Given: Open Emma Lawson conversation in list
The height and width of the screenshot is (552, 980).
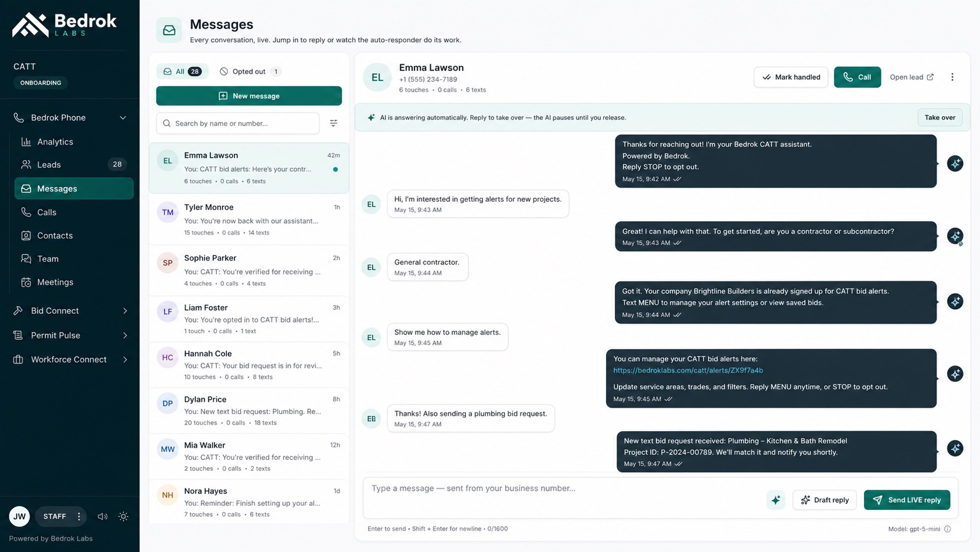Looking at the screenshot, I should (249, 168).
